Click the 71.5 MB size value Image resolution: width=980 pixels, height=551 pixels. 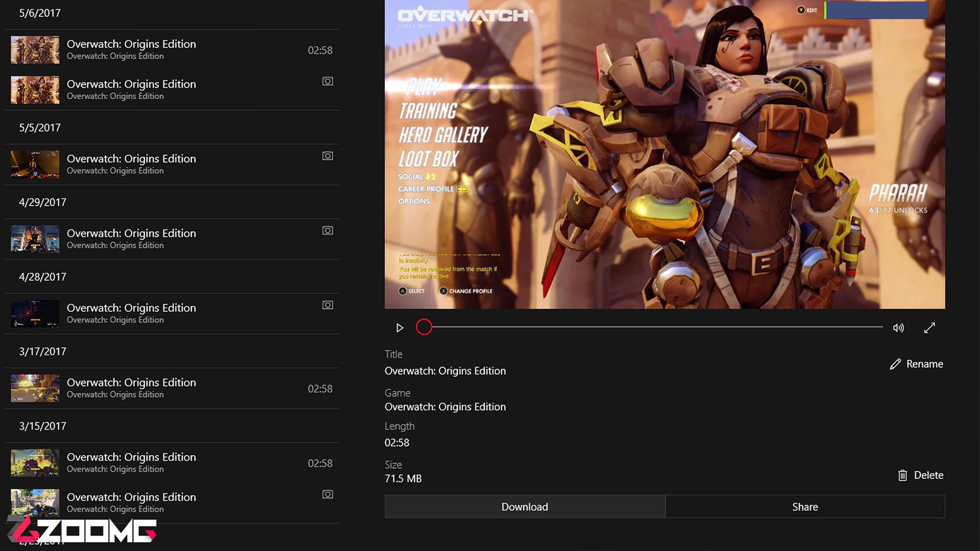tap(403, 479)
